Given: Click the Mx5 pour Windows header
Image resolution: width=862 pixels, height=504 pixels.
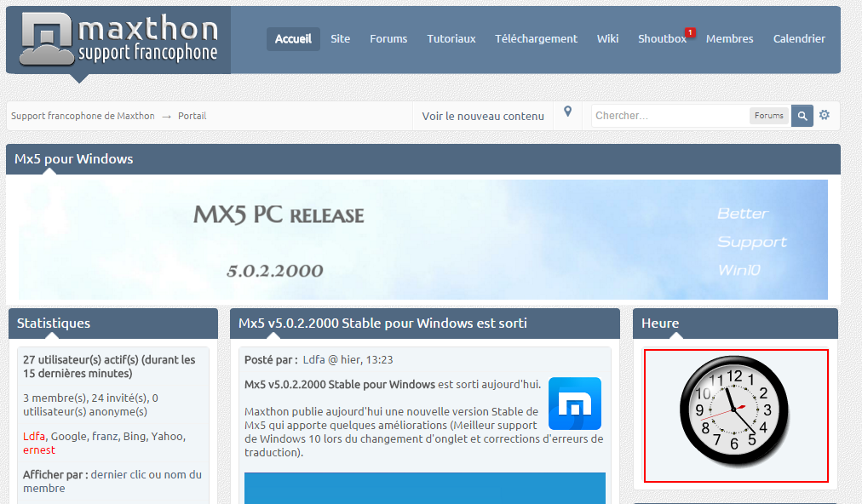Looking at the screenshot, I should click(x=423, y=159).
